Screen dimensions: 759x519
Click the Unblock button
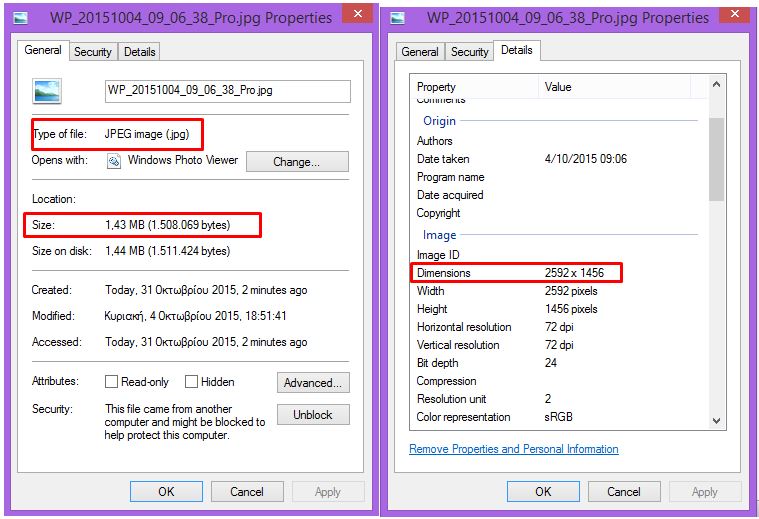312,414
